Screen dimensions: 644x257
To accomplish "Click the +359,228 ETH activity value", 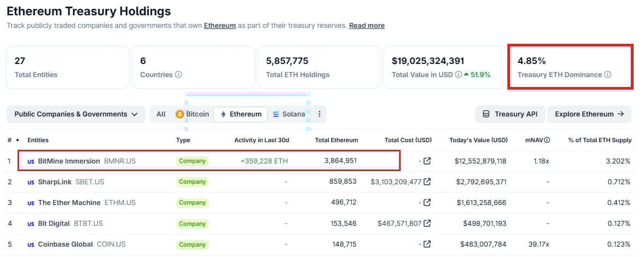I will click(264, 161).
